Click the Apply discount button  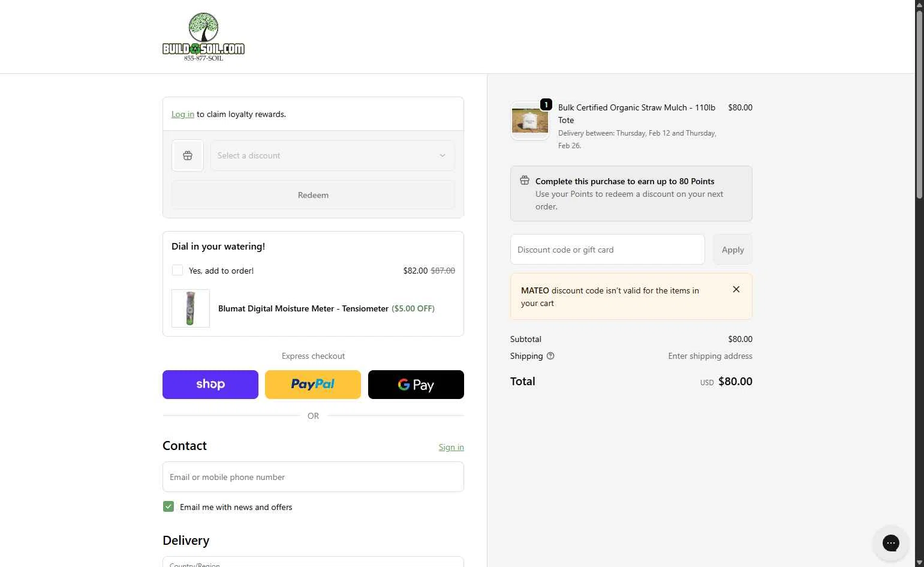click(733, 250)
